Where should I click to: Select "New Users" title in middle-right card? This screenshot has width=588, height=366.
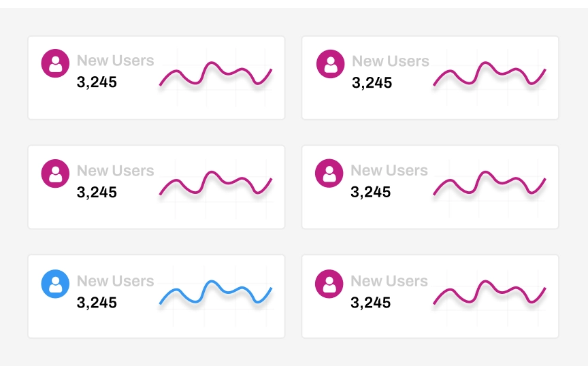(389, 171)
